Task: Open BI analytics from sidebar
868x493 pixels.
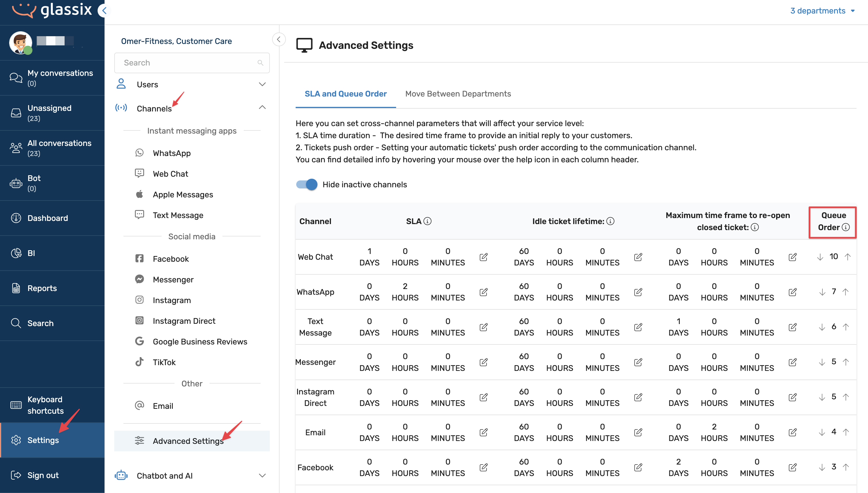Action: 30,253
